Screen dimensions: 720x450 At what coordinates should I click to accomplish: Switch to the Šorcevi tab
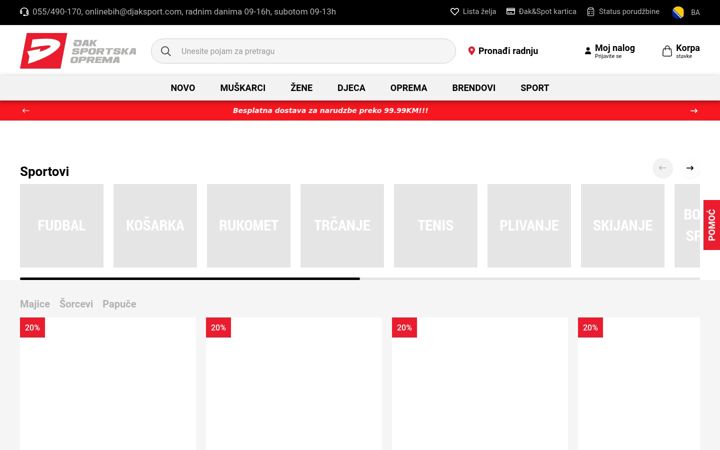click(76, 304)
